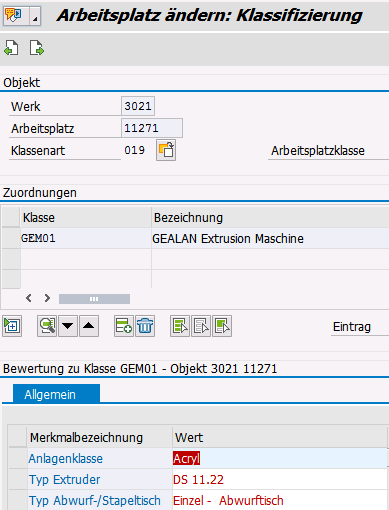This screenshot has height=510, width=389.
Task: Select the empty second row selector in Zuordnungen
Action: (11, 259)
